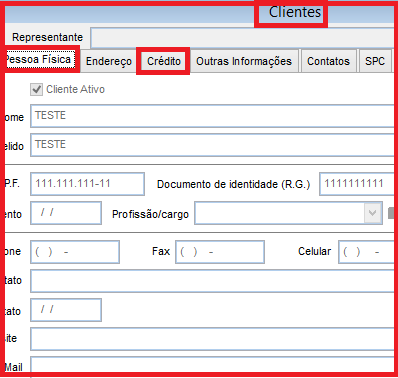Click the Fax number field
The width and height of the screenshot is (398, 378).
220,252
